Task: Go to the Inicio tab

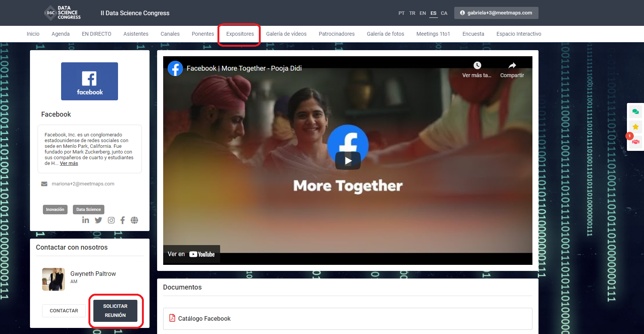Action: tap(33, 34)
